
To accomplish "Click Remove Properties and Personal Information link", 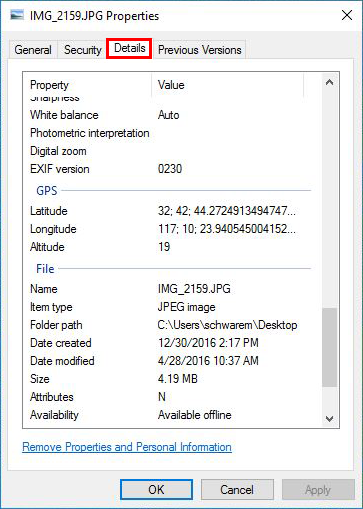I will (x=127, y=447).
